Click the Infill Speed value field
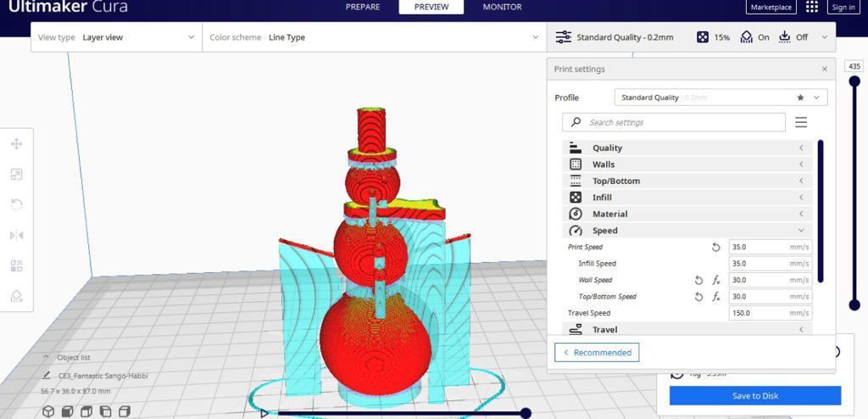Viewport: 868px width, 419px height. [x=771, y=264]
